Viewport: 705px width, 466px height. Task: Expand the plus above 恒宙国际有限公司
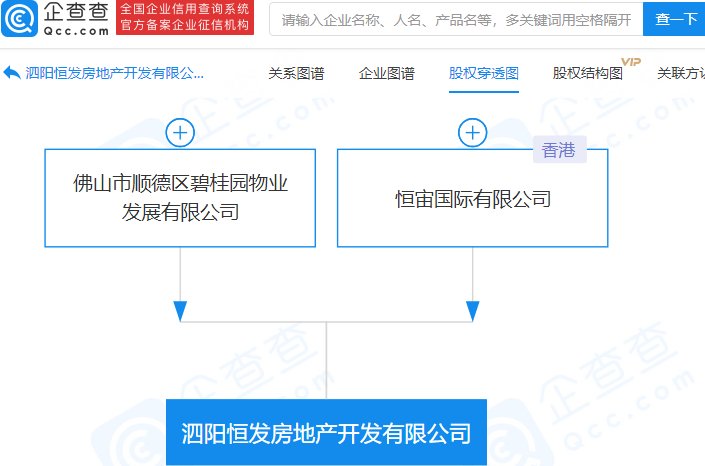473,133
